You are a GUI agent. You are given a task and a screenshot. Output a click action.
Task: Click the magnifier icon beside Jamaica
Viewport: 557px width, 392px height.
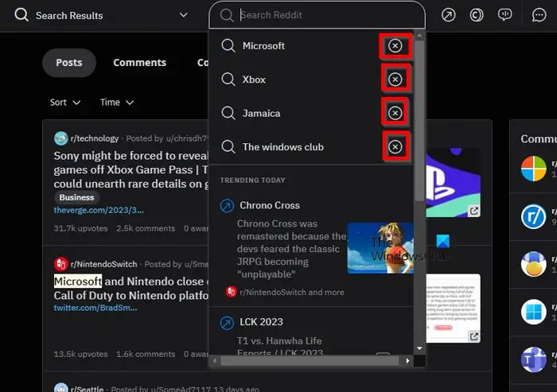pos(228,113)
